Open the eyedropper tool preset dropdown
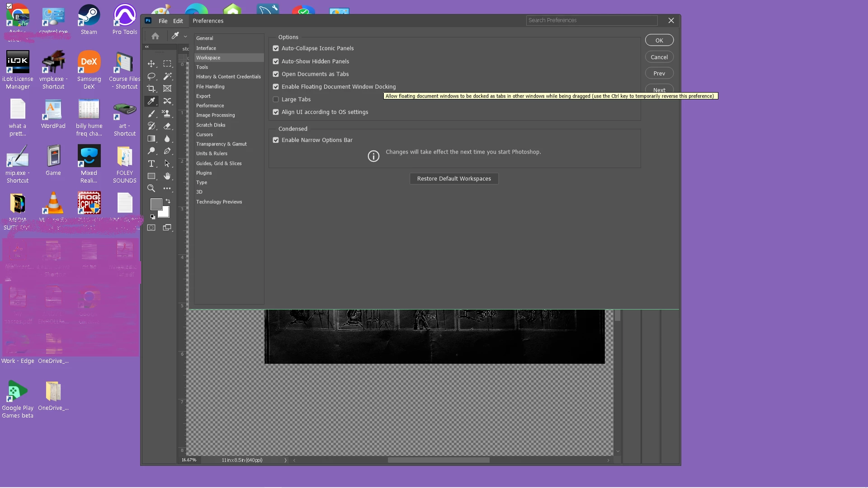 click(185, 36)
